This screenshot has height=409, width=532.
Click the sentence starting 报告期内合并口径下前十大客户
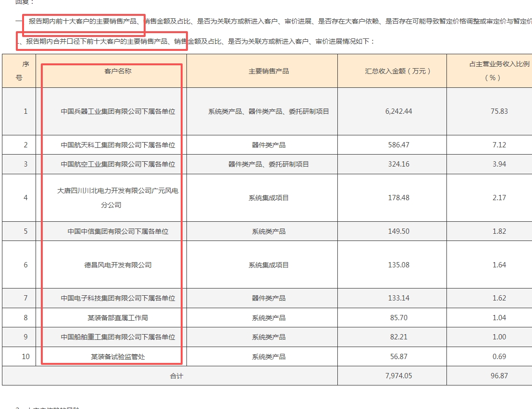click(x=200, y=41)
